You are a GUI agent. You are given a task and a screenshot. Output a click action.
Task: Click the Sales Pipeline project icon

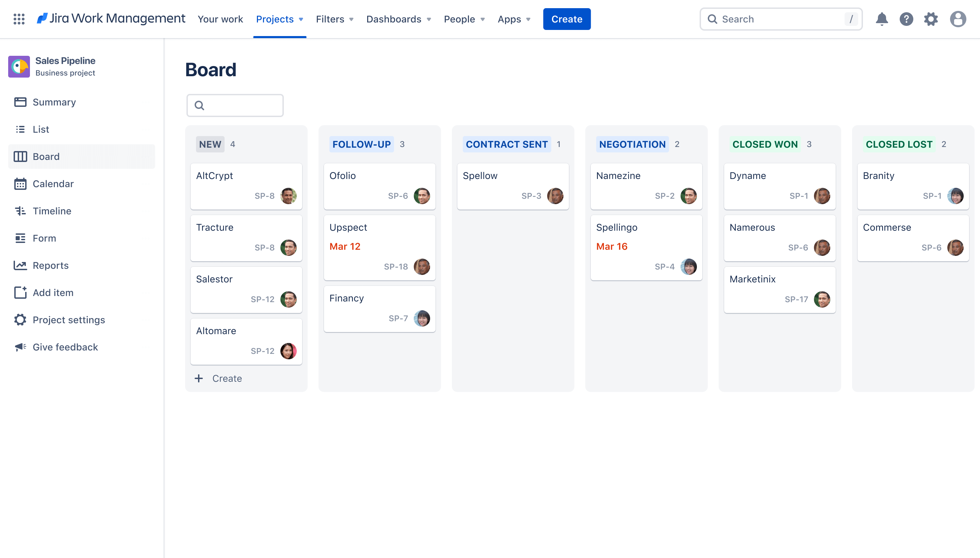click(x=19, y=66)
